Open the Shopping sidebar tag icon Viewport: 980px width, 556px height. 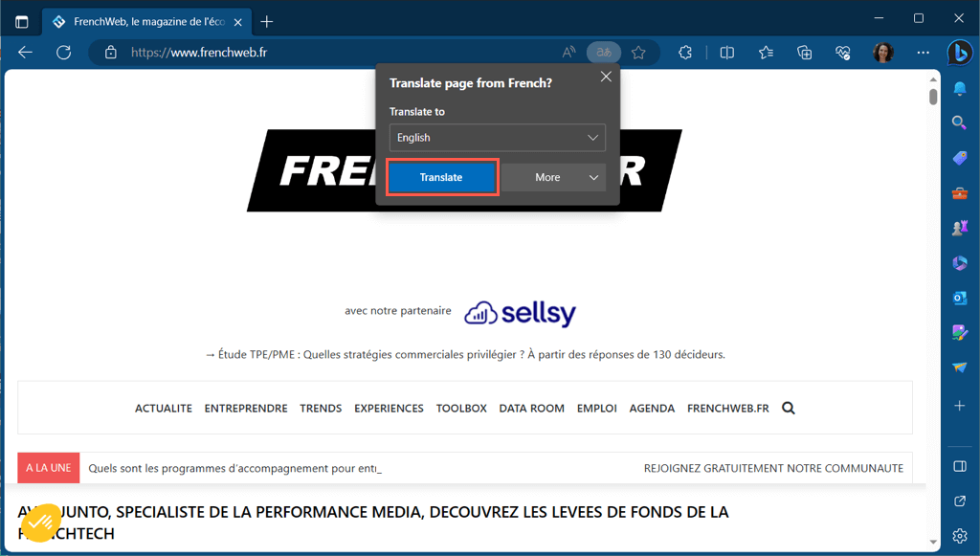960,158
